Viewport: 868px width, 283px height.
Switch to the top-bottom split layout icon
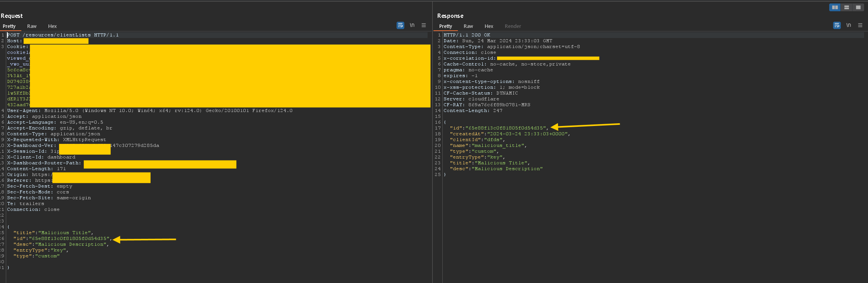click(847, 7)
